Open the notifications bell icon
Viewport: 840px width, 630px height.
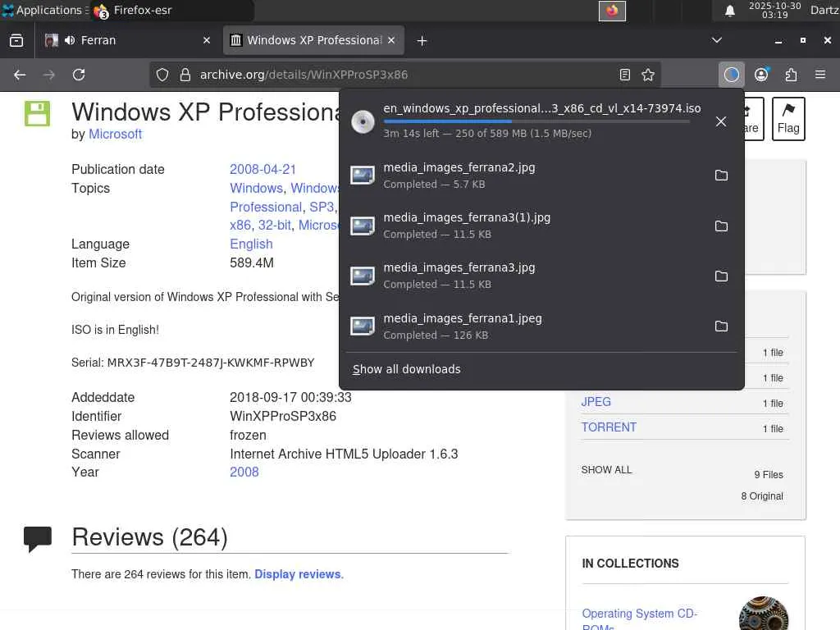click(x=729, y=10)
